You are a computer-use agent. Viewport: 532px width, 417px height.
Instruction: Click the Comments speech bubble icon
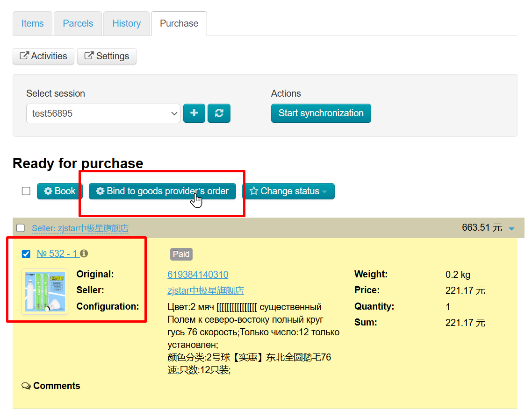coord(26,386)
